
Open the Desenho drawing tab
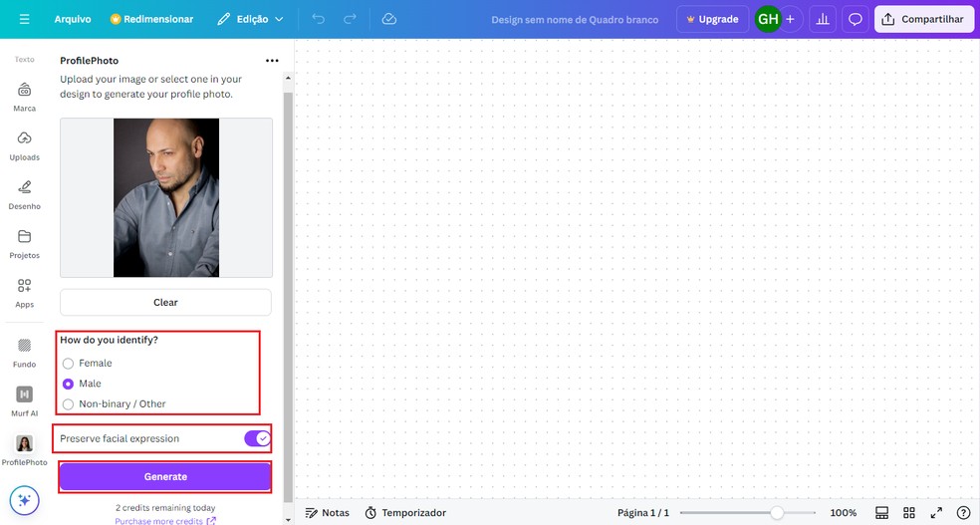[24, 195]
